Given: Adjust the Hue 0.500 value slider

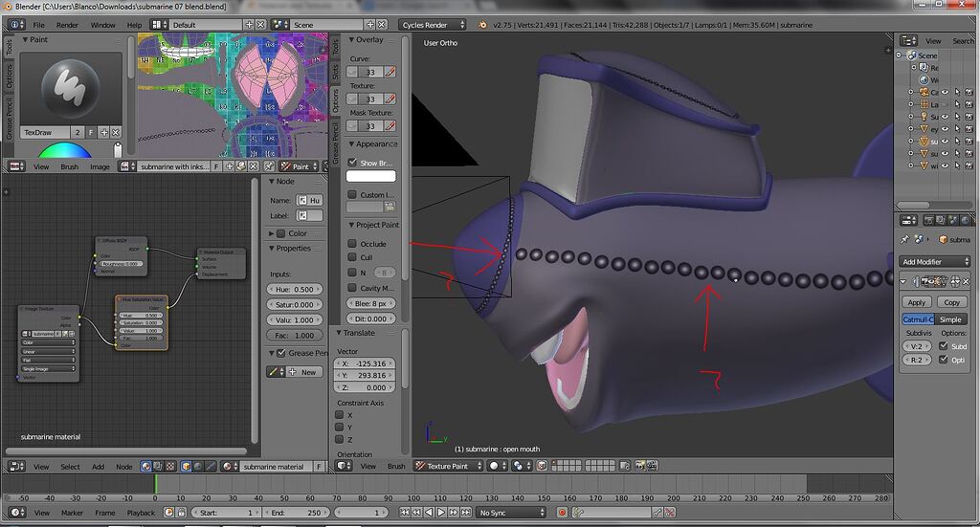Looking at the screenshot, I should tap(295, 289).
